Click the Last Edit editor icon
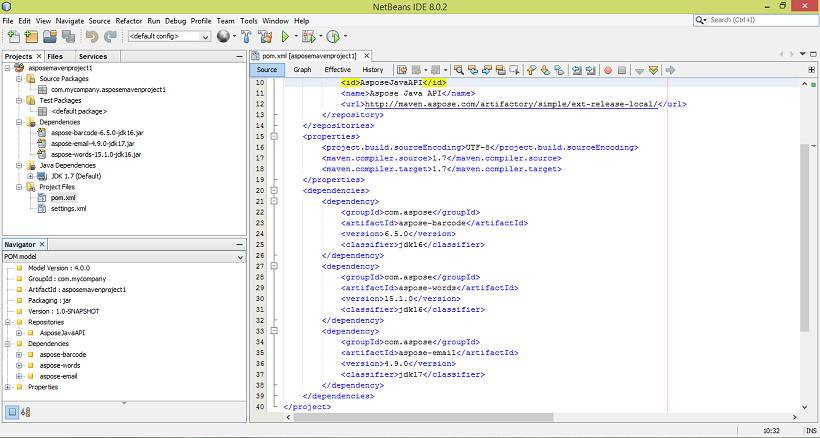Screen dimensions: 820x438 click(402, 70)
